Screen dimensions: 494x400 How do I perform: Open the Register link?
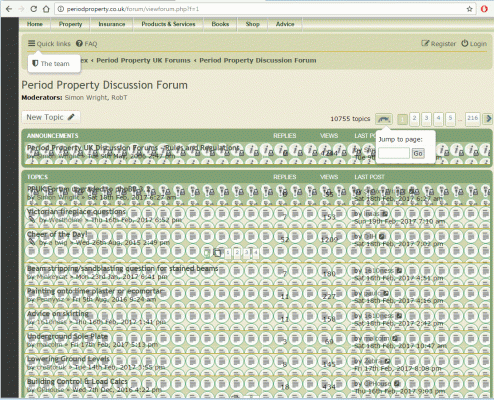click(x=438, y=44)
